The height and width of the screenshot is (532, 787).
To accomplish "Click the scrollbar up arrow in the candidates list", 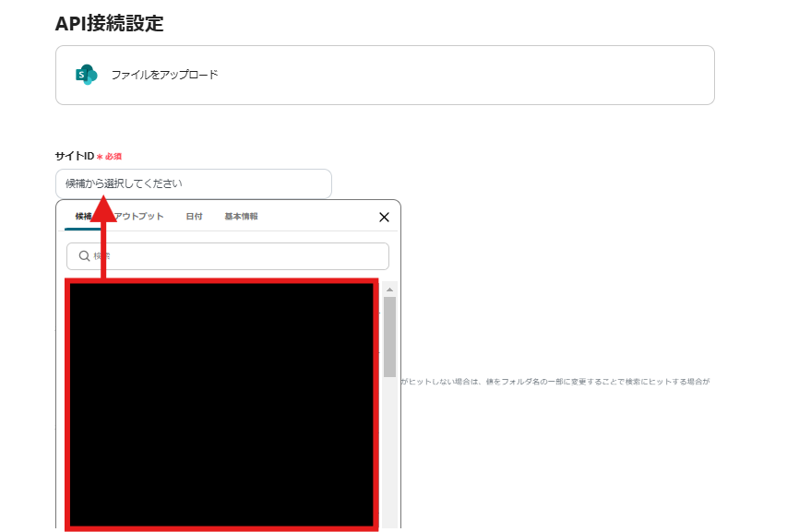I will coord(389,290).
